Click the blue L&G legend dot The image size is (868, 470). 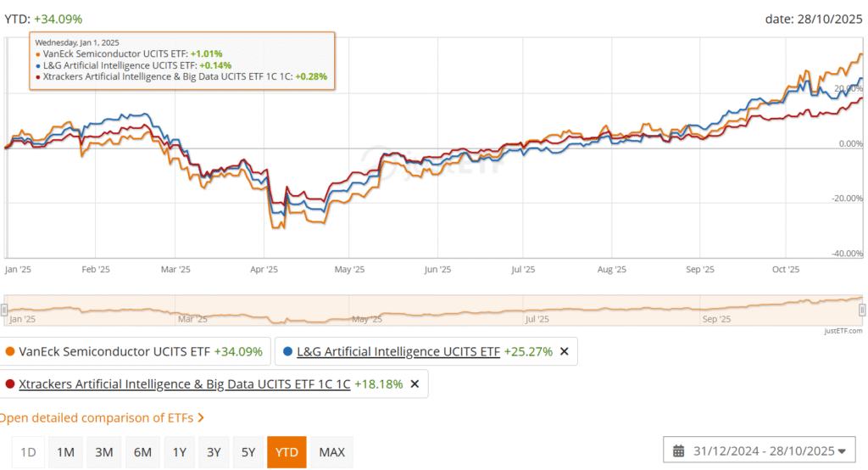(x=287, y=351)
